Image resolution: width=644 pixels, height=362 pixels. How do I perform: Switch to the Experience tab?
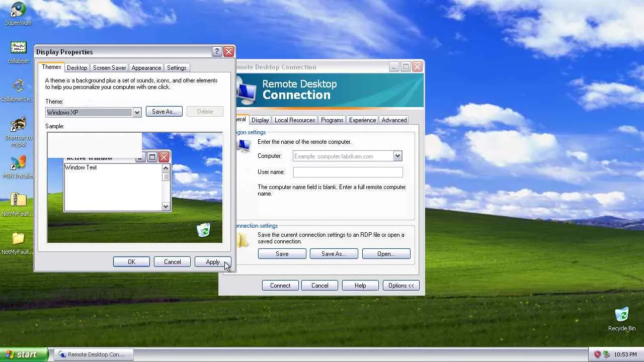click(362, 120)
